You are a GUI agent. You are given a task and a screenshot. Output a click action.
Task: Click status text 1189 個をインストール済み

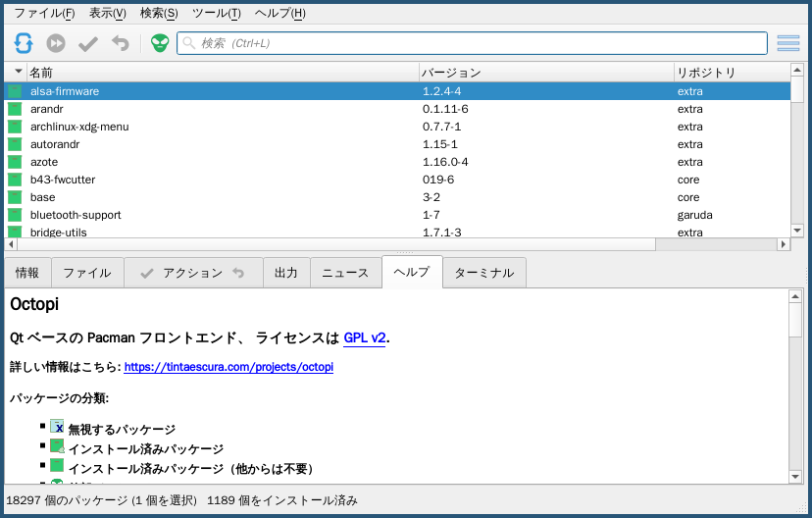(x=282, y=500)
